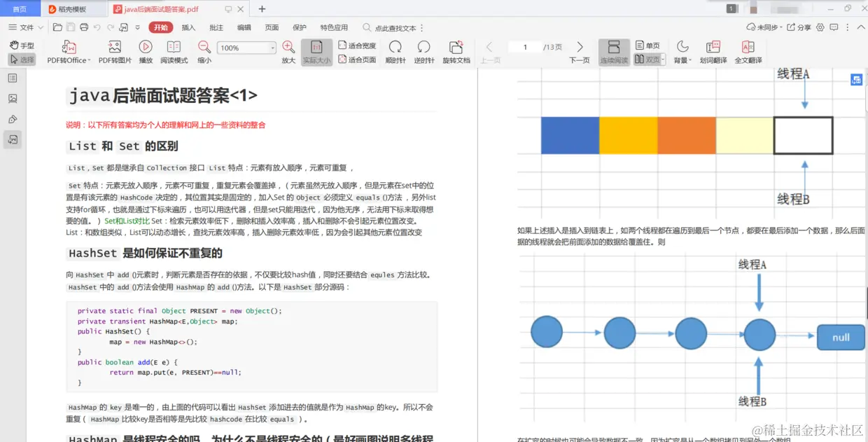This screenshot has height=442, width=868.
Task: Select 批注 ribbon tab
Action: pos(216,27)
